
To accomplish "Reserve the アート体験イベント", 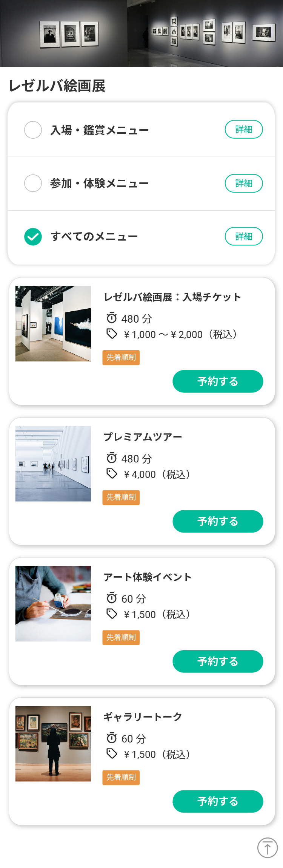I will coord(218,661).
